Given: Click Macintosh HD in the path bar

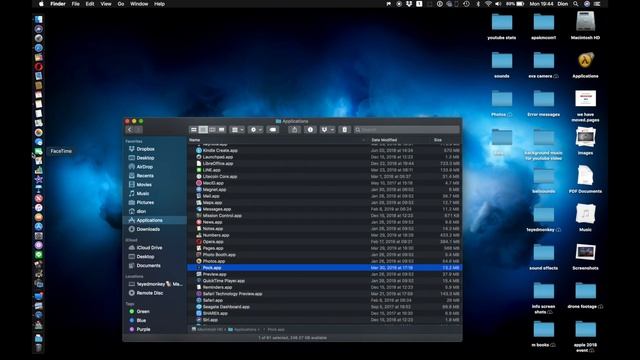Looking at the screenshot, I should (x=207, y=329).
